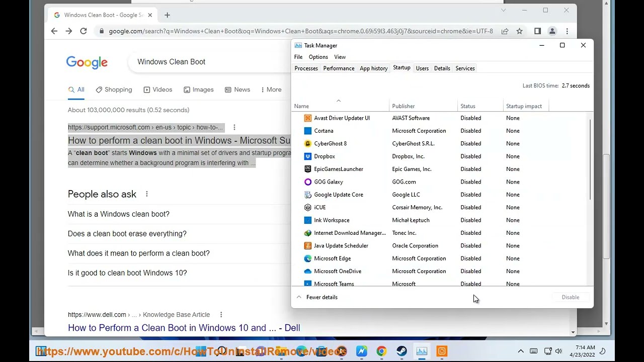This screenshot has width=644, height=362.
Task: Open More search filters dropdown
Action: click(x=271, y=89)
